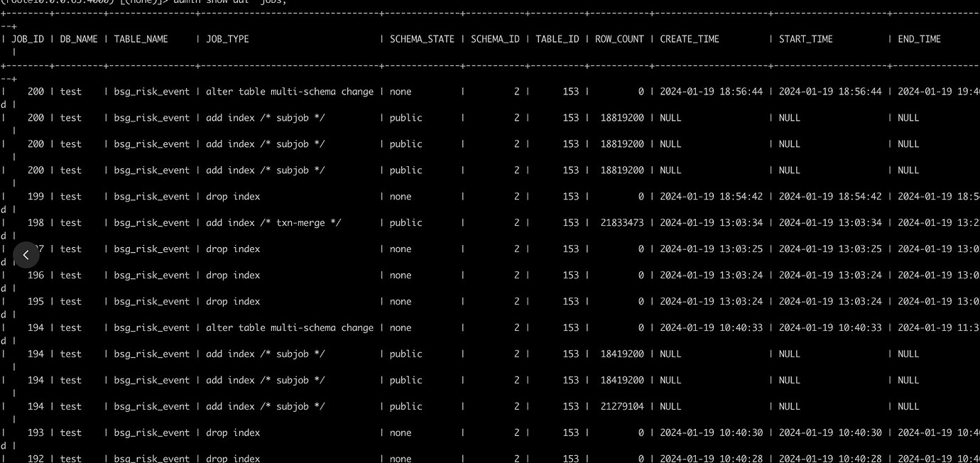Click create time 2024-01-19 18:56:44
Screen dimensions: 980x463
coord(712,92)
